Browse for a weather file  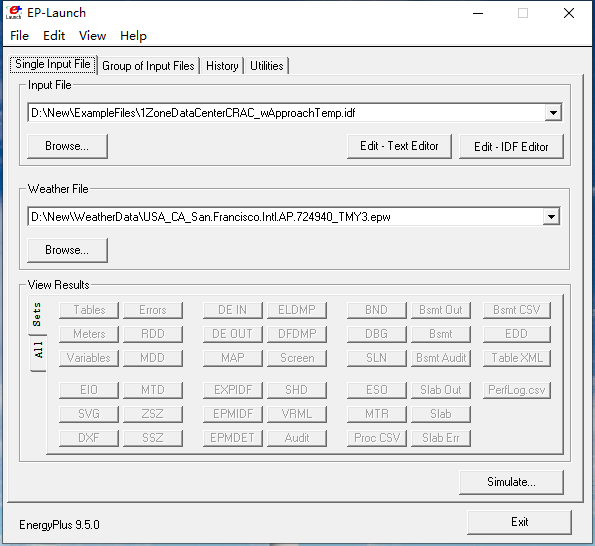point(67,250)
